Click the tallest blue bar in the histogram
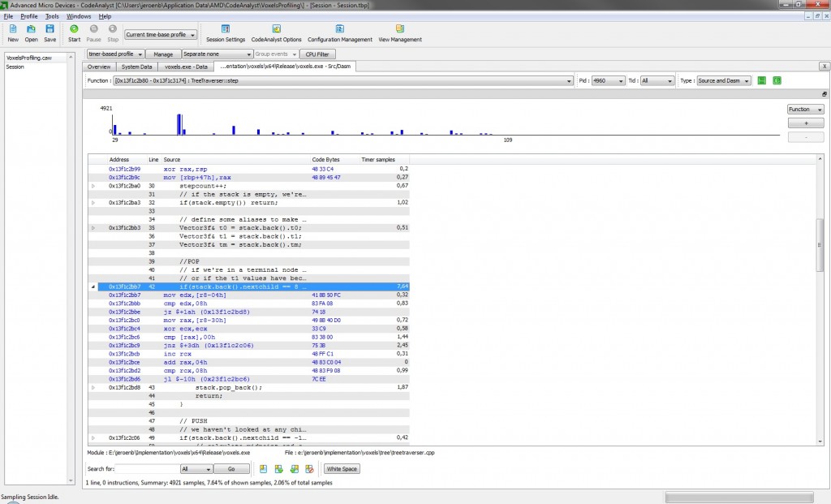This screenshot has height=504, width=831. pos(179,124)
